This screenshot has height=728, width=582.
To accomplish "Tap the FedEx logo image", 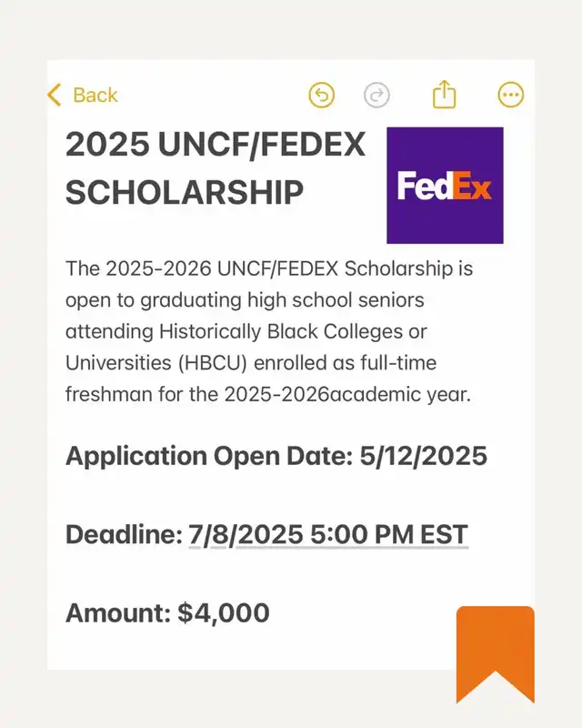I will coord(445,186).
